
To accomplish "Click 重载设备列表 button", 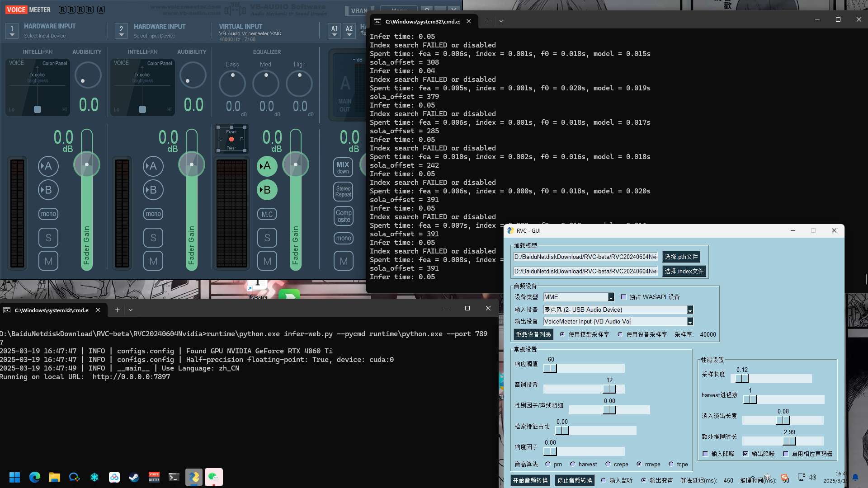I will (x=533, y=334).
